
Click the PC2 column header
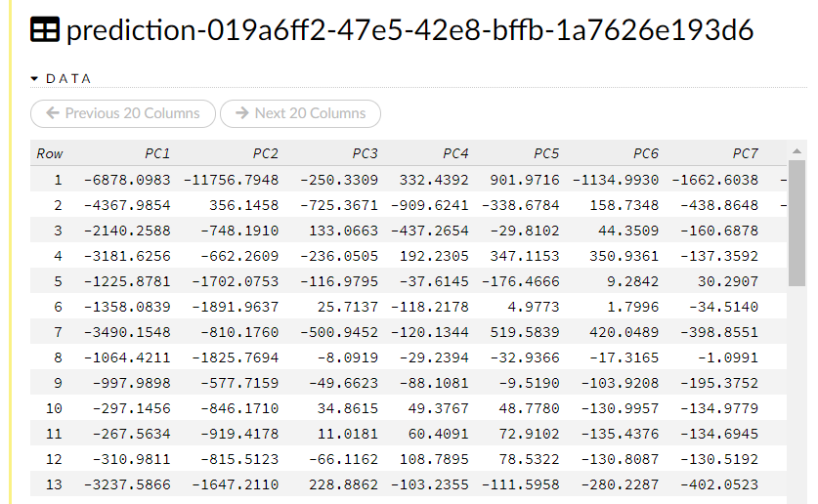(x=265, y=153)
